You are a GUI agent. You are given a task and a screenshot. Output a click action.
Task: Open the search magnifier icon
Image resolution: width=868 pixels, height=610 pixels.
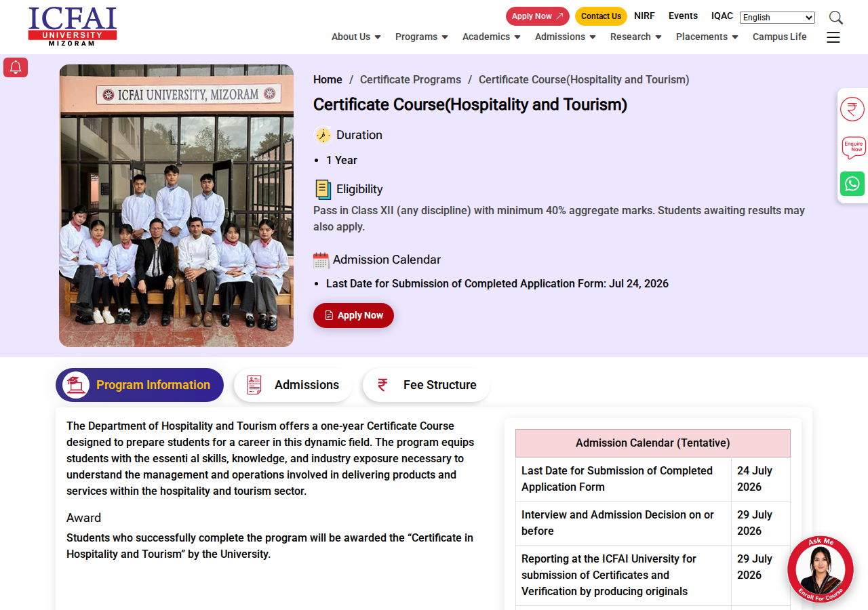(x=836, y=18)
